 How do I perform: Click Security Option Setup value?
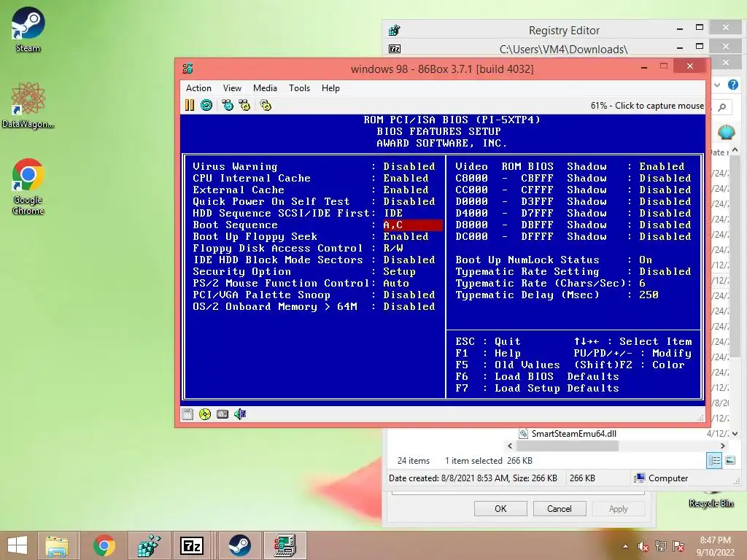pyautogui.click(x=399, y=271)
